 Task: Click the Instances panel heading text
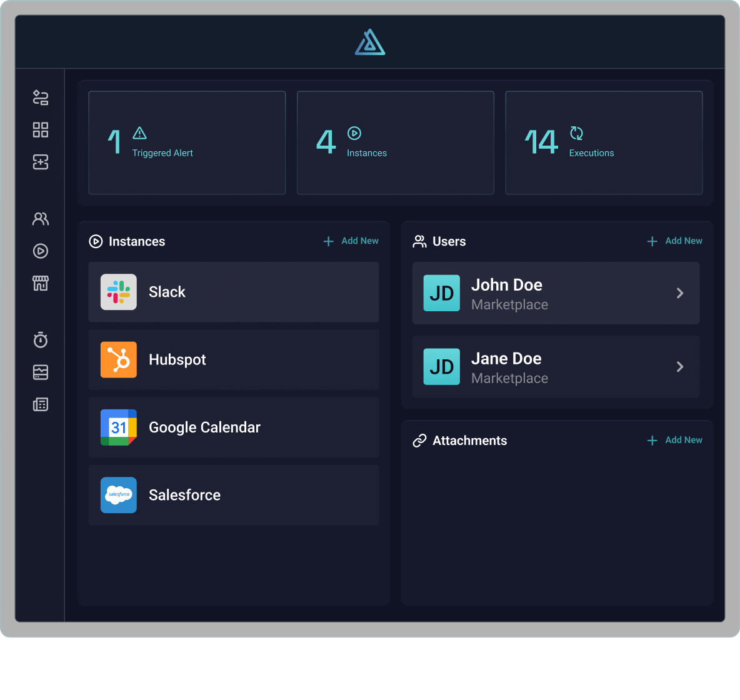[x=137, y=242]
